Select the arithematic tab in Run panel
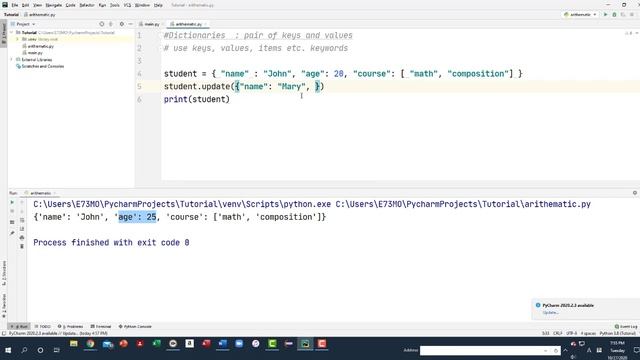The image size is (640, 360). 40,193
